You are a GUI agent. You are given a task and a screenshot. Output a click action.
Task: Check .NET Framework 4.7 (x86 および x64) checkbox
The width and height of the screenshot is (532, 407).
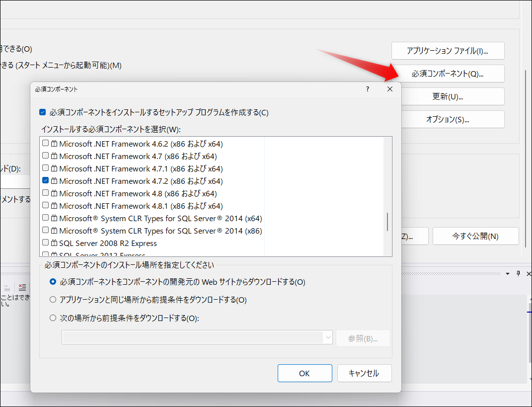(x=45, y=156)
